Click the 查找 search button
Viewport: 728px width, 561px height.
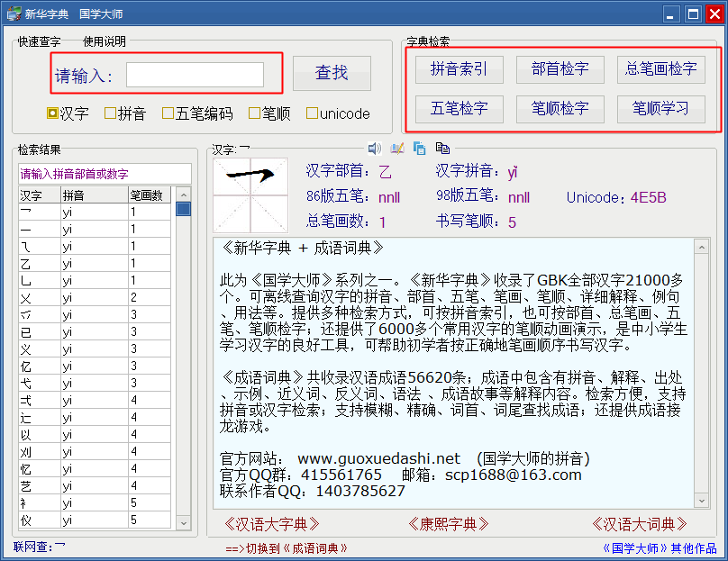pyautogui.click(x=332, y=73)
